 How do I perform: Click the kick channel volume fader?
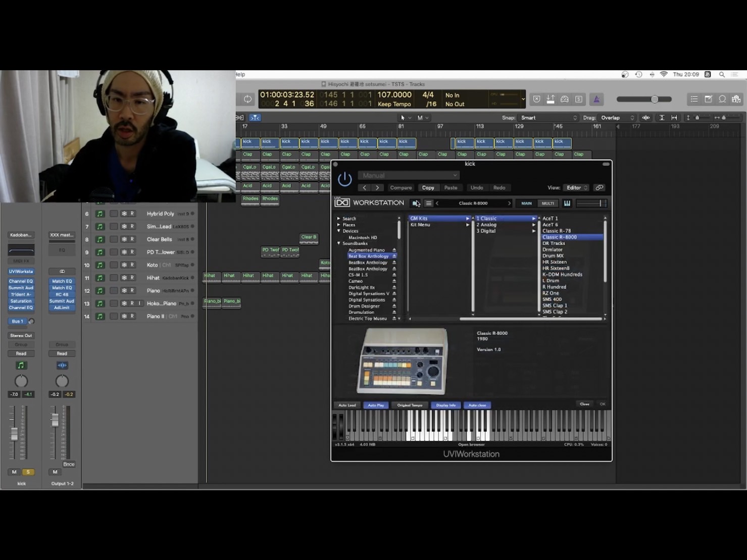14,433
